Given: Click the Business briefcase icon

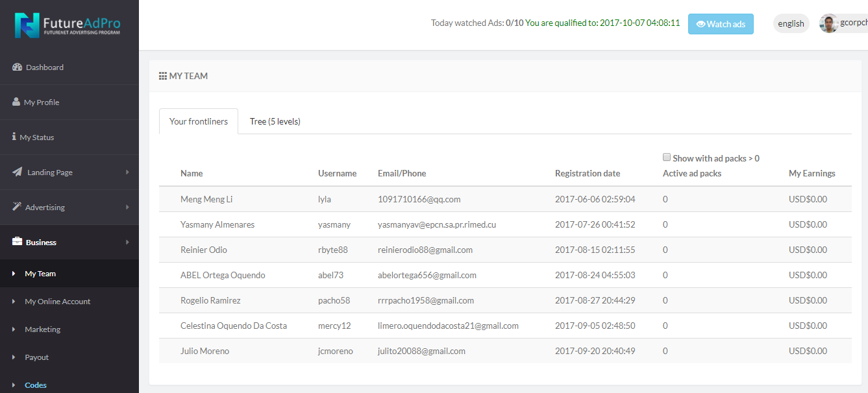Looking at the screenshot, I should pyautogui.click(x=18, y=242).
